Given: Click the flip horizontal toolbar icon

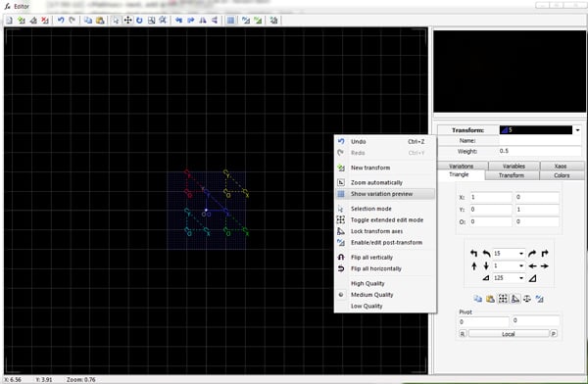Looking at the screenshot, I should click(x=203, y=21).
